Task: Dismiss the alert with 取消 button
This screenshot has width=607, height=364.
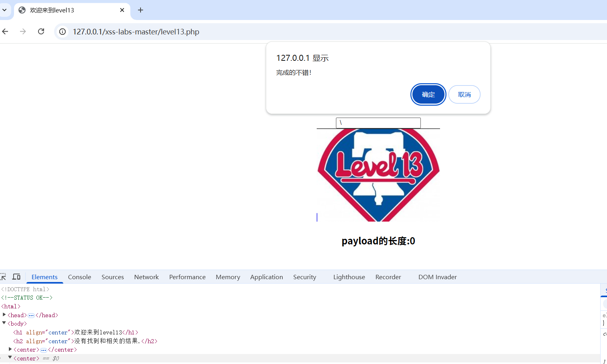Action: click(464, 94)
